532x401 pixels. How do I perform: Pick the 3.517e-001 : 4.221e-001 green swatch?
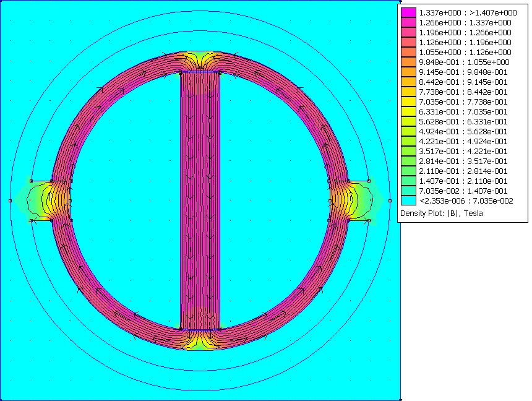pos(408,151)
